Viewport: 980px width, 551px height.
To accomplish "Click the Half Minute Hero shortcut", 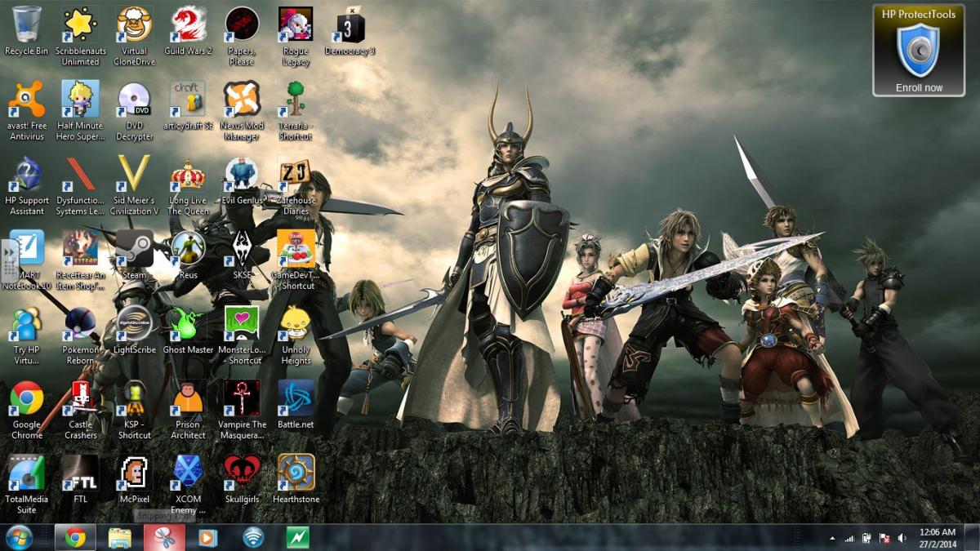I will (x=80, y=111).
